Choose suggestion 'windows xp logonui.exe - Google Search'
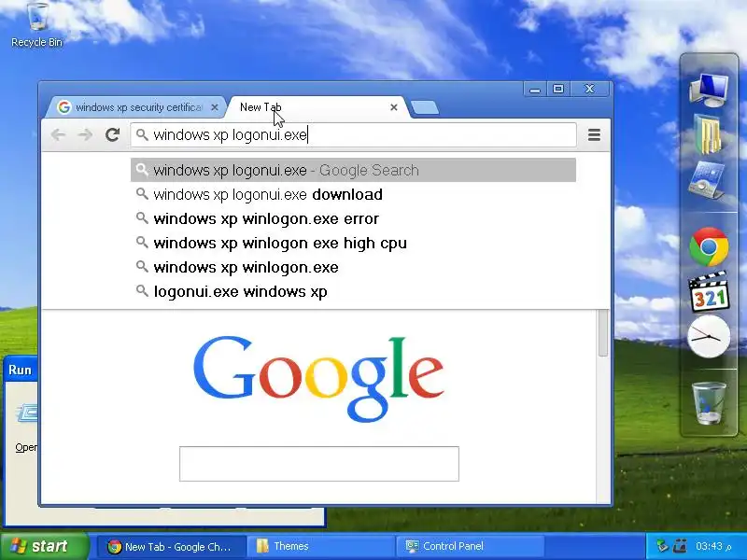 354,170
